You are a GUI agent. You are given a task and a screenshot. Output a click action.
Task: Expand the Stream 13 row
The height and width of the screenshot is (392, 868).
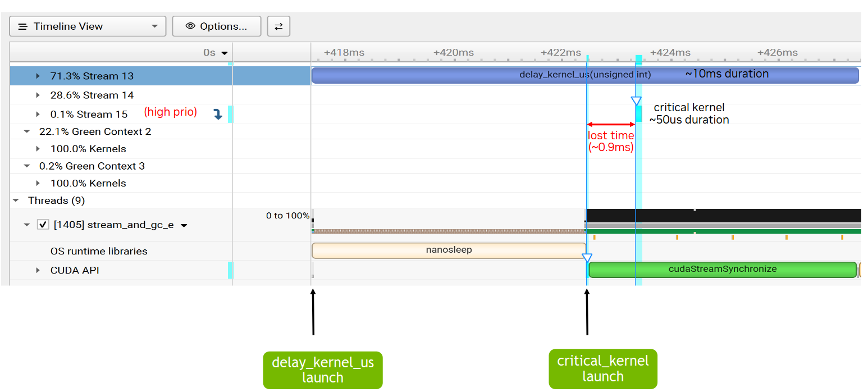point(38,76)
